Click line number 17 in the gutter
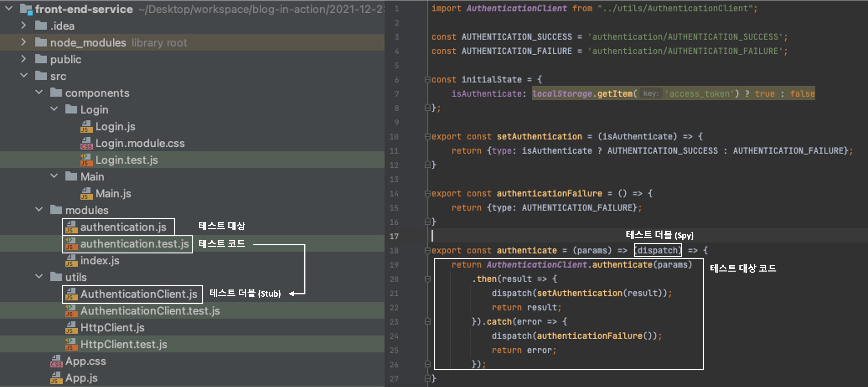 [x=394, y=236]
